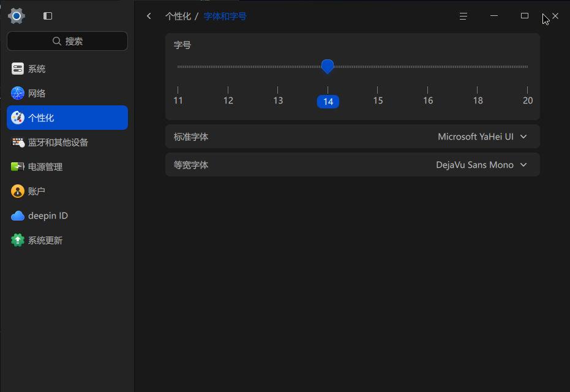
Task: Close the settings window
Action: (x=555, y=16)
